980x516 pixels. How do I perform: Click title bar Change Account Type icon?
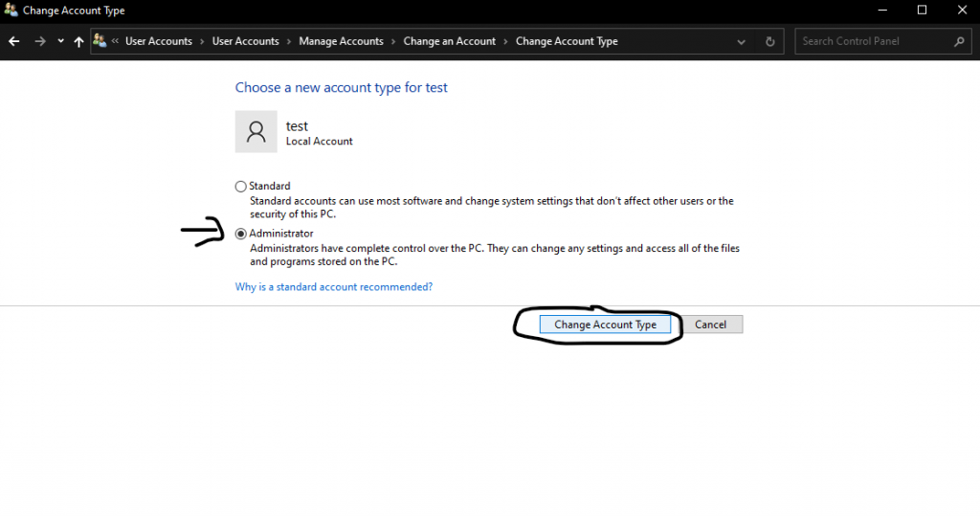click(11, 10)
